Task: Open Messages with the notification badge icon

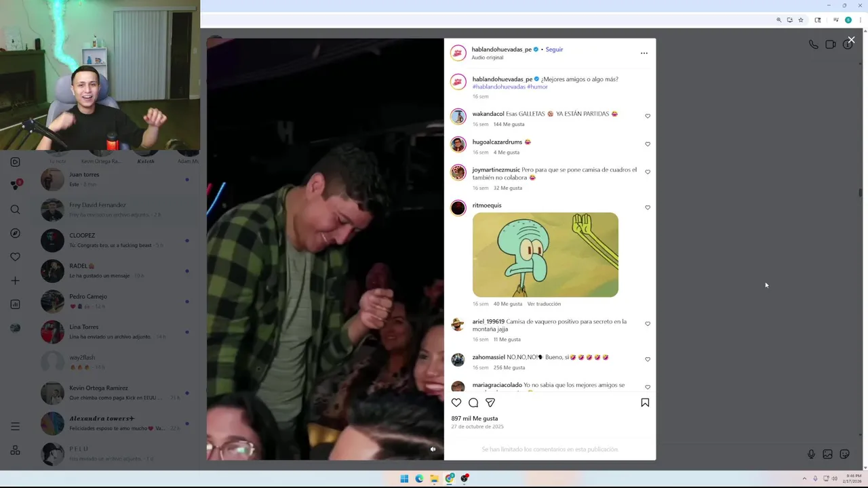Action: coord(15,185)
